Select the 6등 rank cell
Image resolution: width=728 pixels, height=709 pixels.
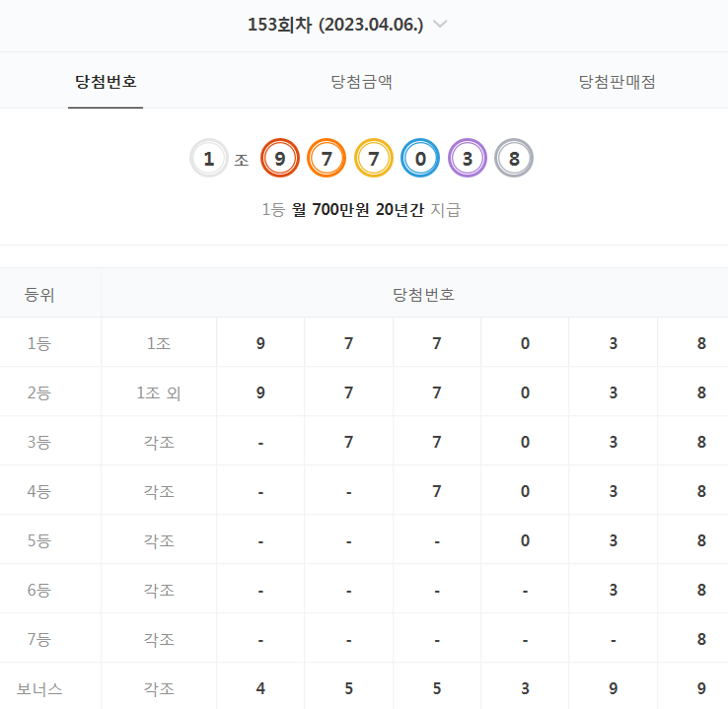click(x=50, y=590)
